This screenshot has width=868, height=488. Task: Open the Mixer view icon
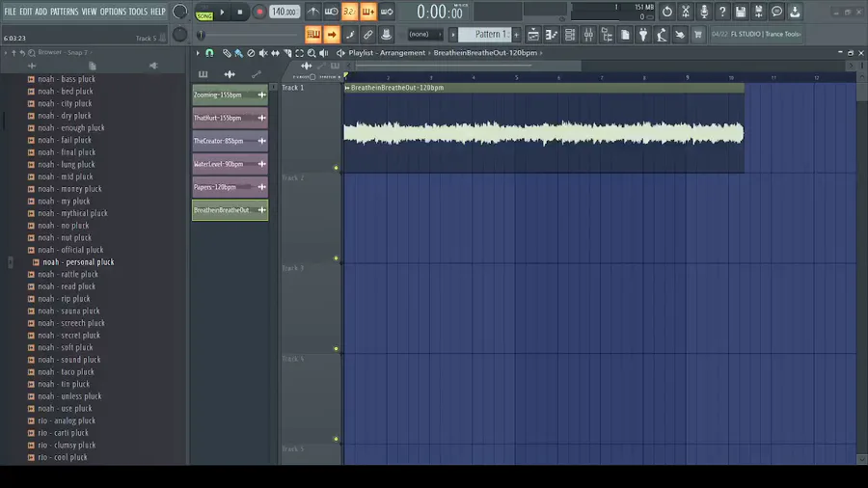point(588,35)
